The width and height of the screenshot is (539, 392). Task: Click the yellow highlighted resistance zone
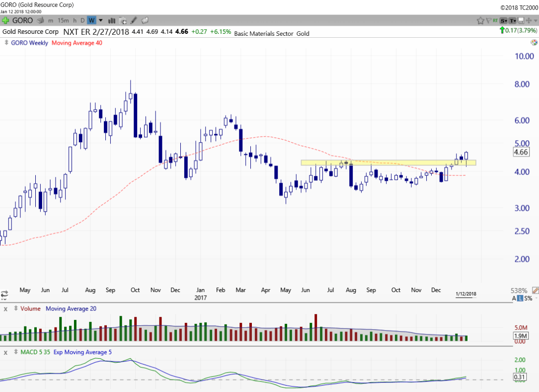[387, 162]
